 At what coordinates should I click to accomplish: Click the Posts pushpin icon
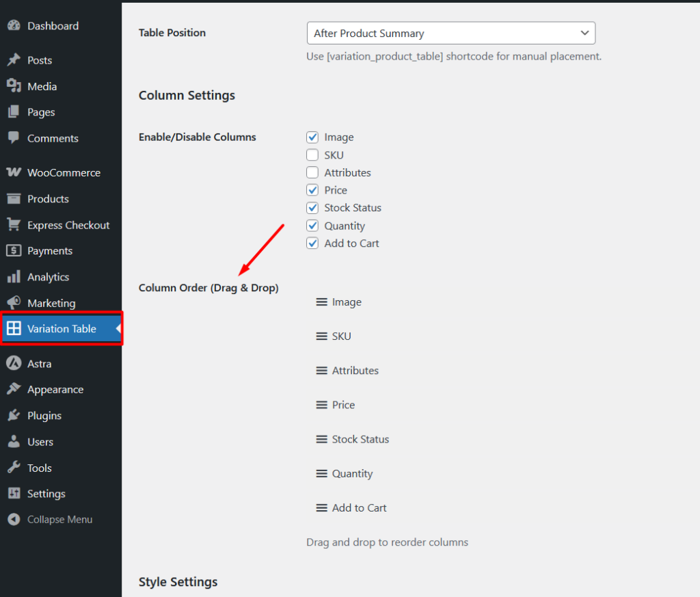14,60
